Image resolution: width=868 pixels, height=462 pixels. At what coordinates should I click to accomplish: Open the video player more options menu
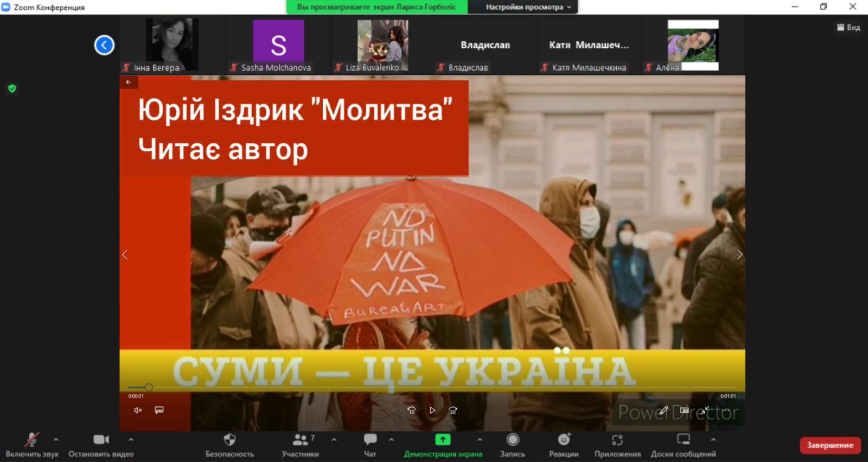726,410
